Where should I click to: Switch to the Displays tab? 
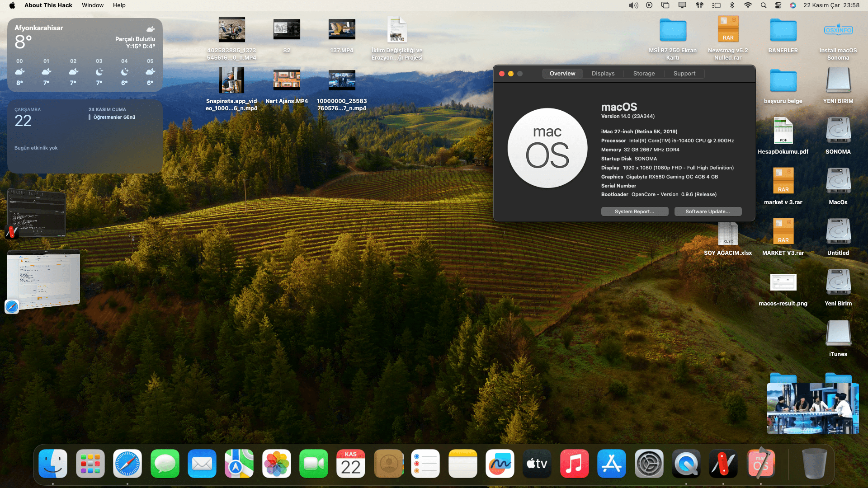[x=603, y=74]
